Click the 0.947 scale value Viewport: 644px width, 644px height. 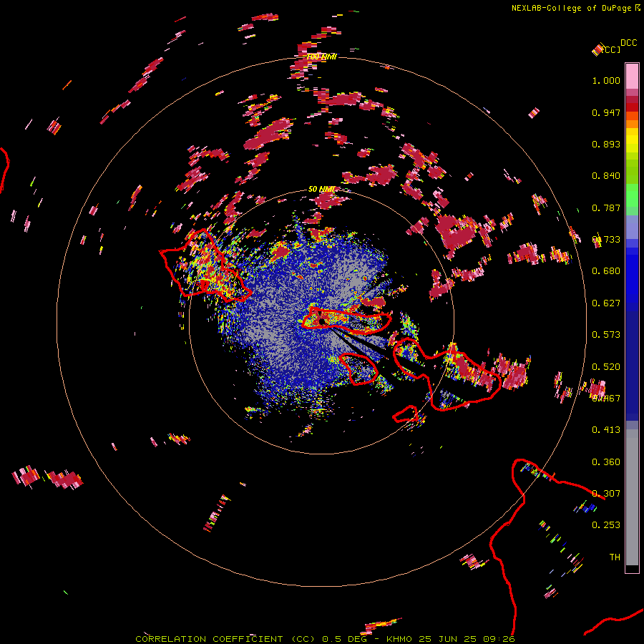[x=606, y=112]
